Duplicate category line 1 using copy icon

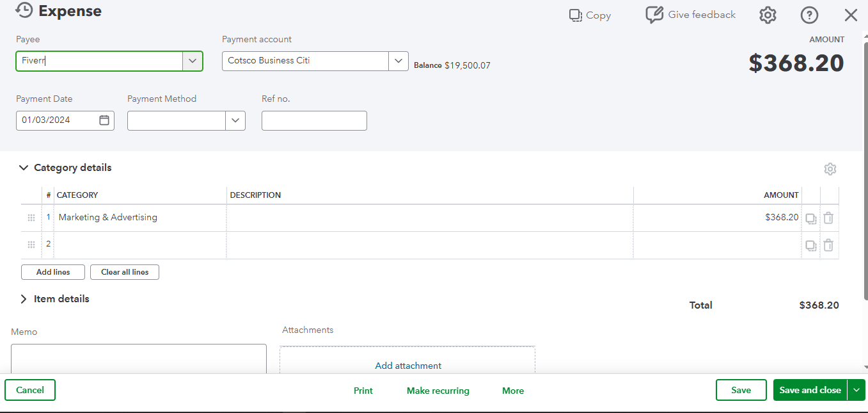[x=810, y=218]
